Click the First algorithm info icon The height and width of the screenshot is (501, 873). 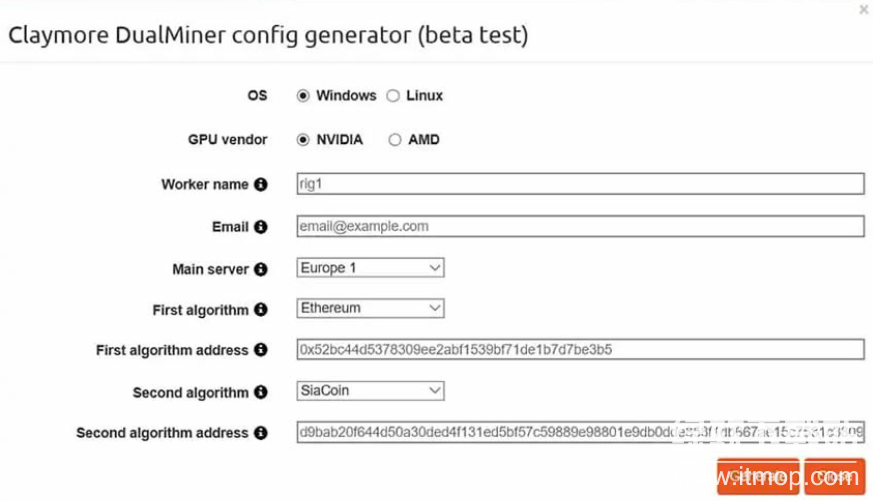(x=261, y=310)
